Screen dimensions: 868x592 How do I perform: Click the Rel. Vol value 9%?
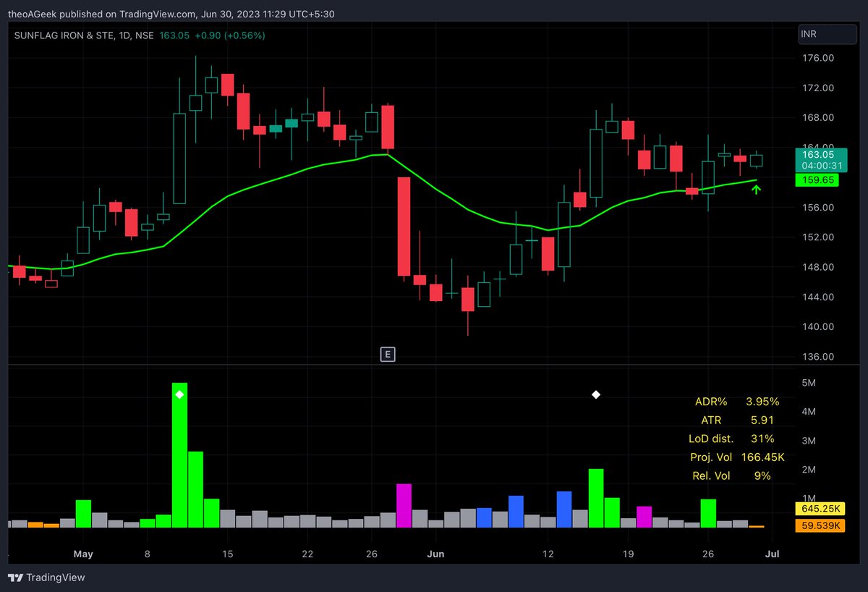(762, 476)
